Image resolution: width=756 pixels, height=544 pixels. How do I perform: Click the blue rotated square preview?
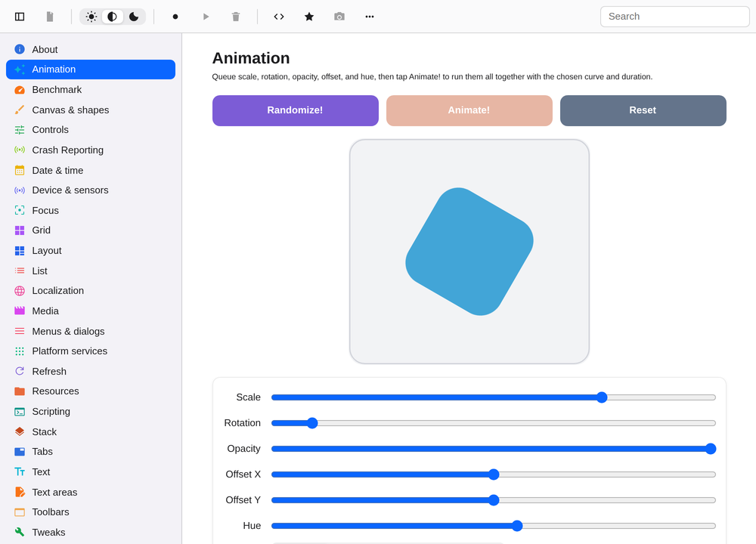click(x=469, y=252)
